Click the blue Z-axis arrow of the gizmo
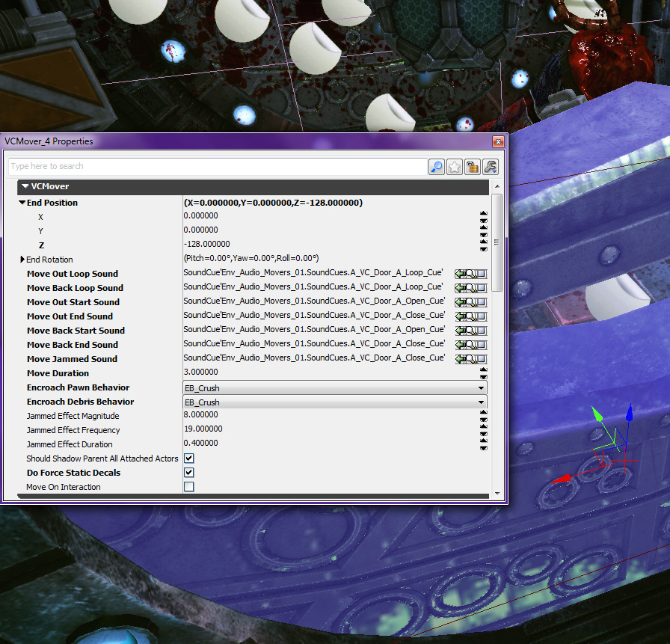This screenshot has width=670, height=644. click(x=629, y=414)
